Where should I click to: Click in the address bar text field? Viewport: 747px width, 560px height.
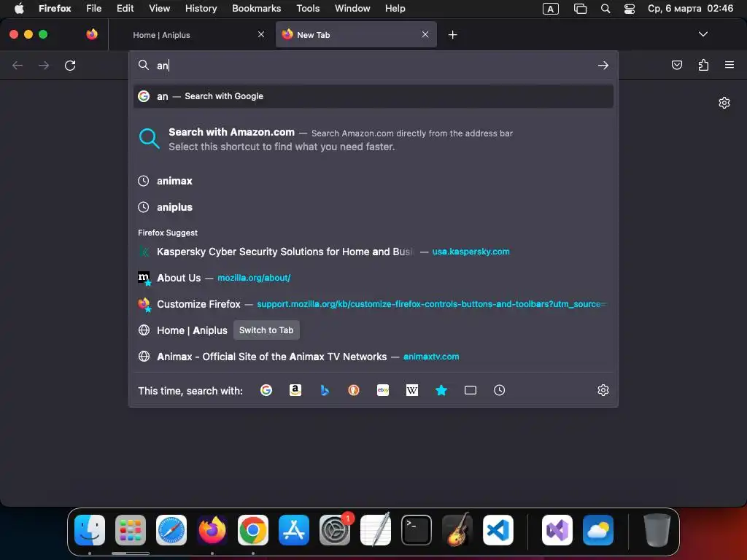tap(373, 65)
